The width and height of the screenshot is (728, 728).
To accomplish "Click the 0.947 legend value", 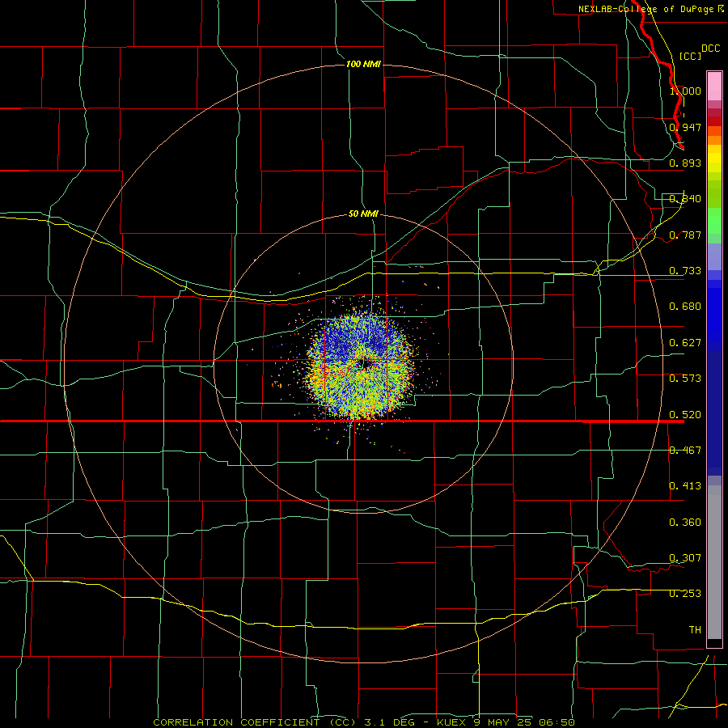I will (x=685, y=127).
